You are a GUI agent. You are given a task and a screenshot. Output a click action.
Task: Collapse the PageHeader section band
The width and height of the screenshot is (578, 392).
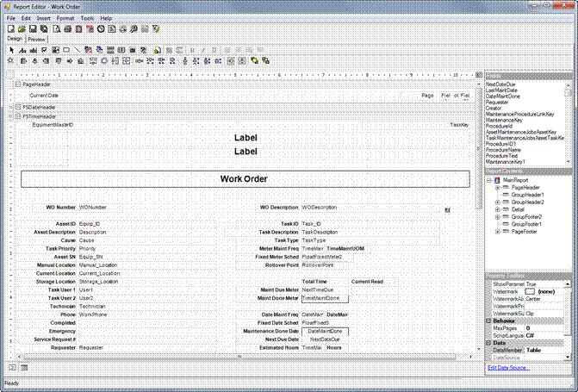pos(16,85)
